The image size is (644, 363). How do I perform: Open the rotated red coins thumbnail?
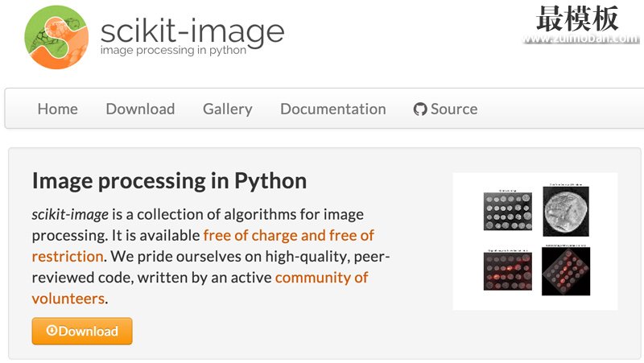[x=566, y=271]
